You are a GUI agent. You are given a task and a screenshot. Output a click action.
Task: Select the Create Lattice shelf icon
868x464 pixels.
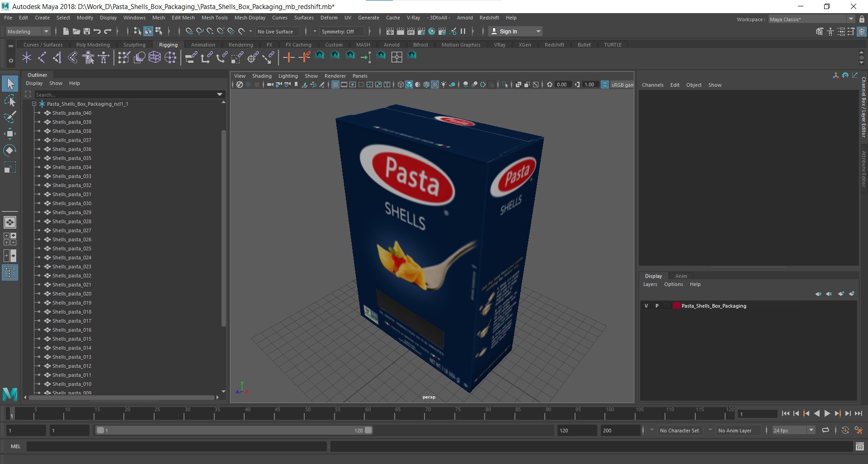point(155,57)
